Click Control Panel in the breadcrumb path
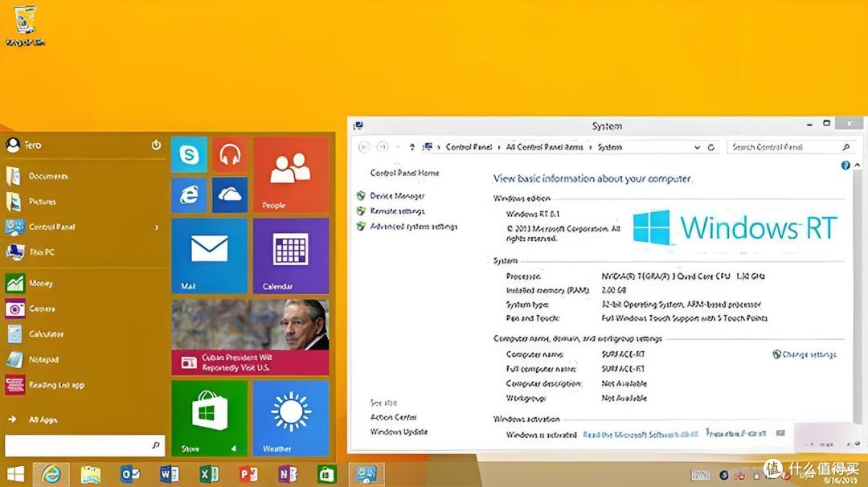868x487 pixels. tap(469, 146)
